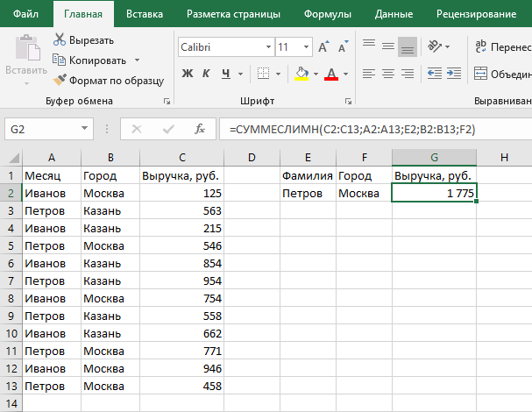Open the Calibri font name dropdown

[x=268, y=46]
